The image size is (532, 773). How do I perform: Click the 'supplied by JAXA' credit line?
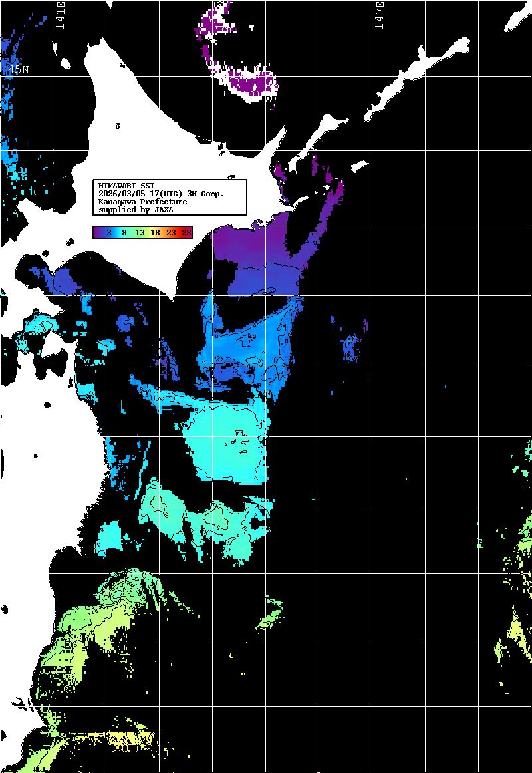click(x=136, y=210)
